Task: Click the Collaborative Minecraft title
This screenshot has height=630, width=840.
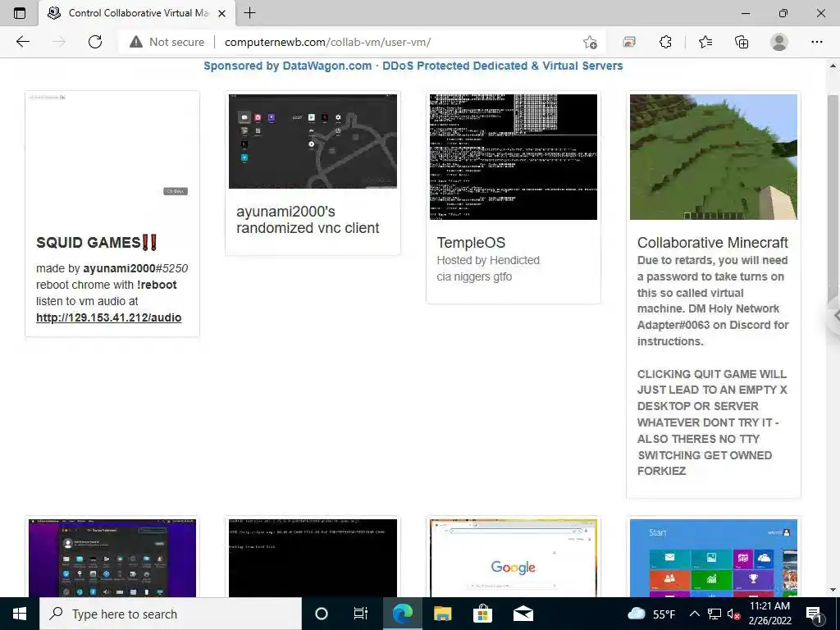Action: pyautogui.click(x=713, y=243)
